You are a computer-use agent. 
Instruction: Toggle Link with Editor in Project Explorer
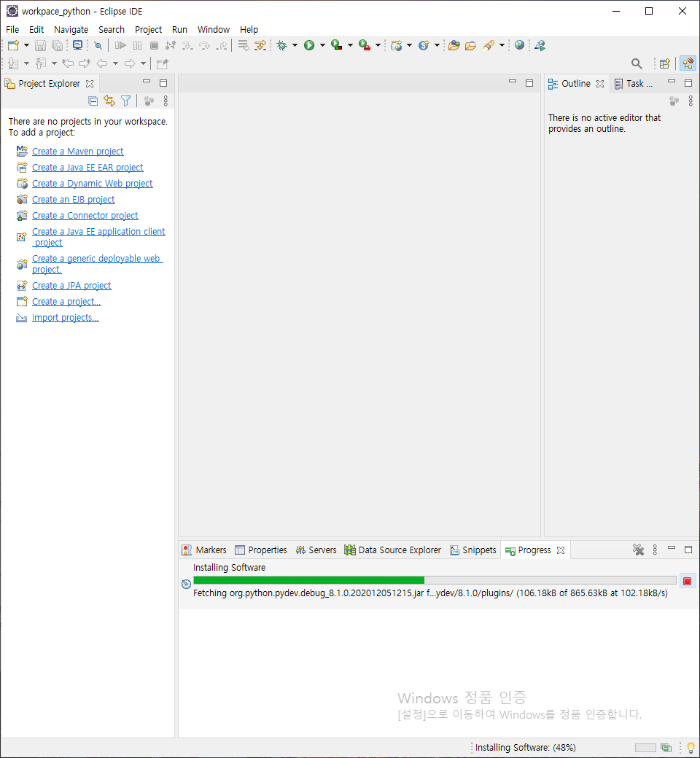pos(109,101)
